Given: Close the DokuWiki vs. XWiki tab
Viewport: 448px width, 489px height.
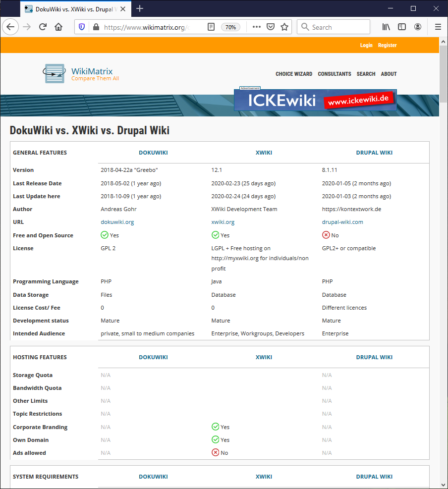Looking at the screenshot, I should click(123, 9).
